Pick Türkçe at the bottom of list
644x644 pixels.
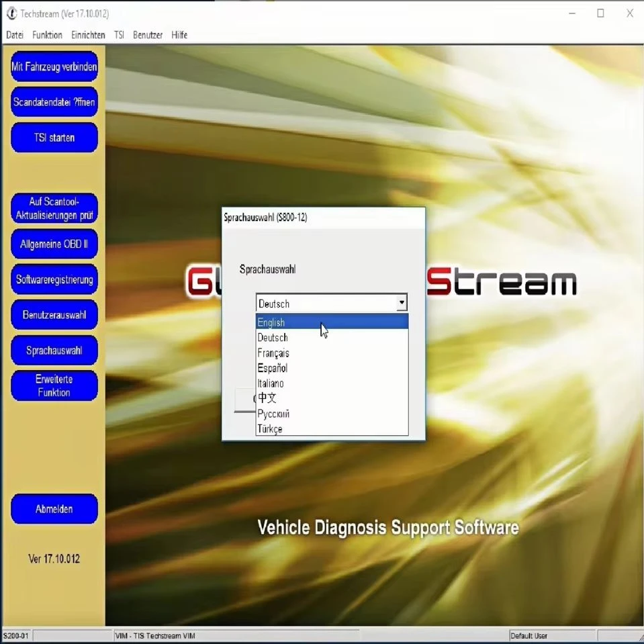coord(332,428)
